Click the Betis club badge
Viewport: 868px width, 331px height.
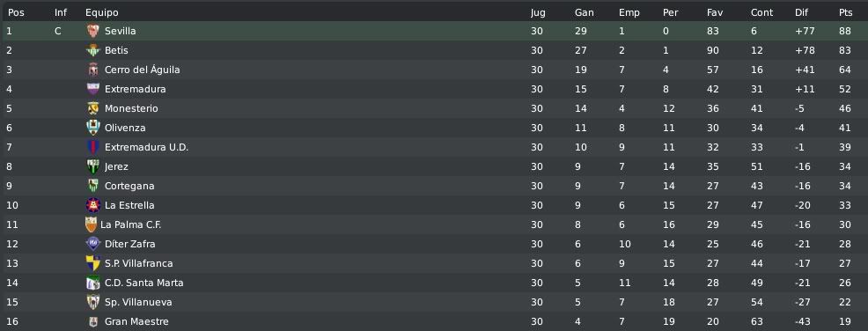tap(93, 50)
